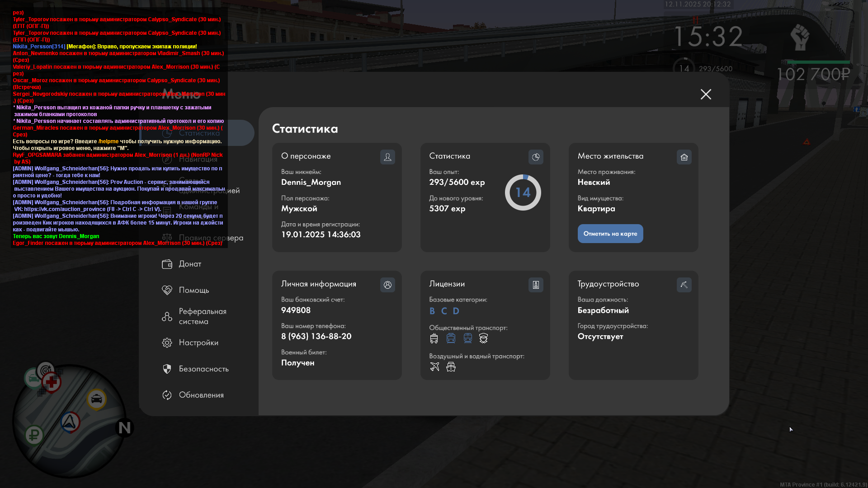Click the license category B letter
The height and width of the screenshot is (488, 868).
(432, 311)
